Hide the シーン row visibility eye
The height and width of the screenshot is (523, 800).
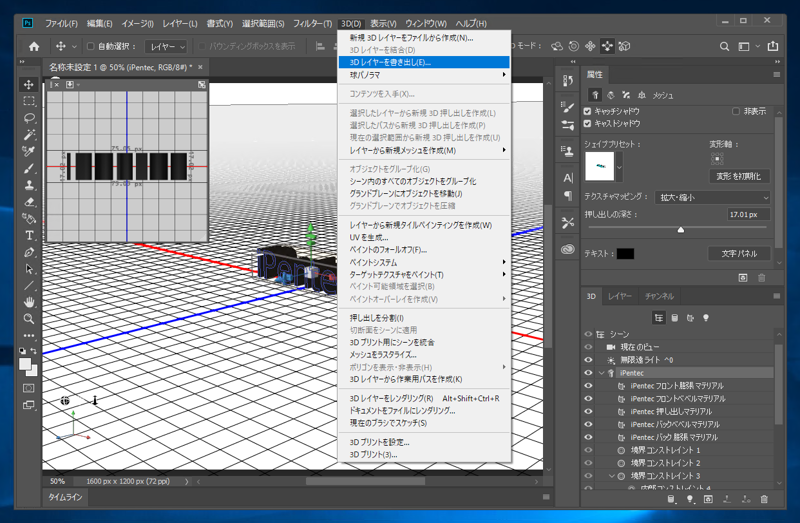click(x=588, y=334)
